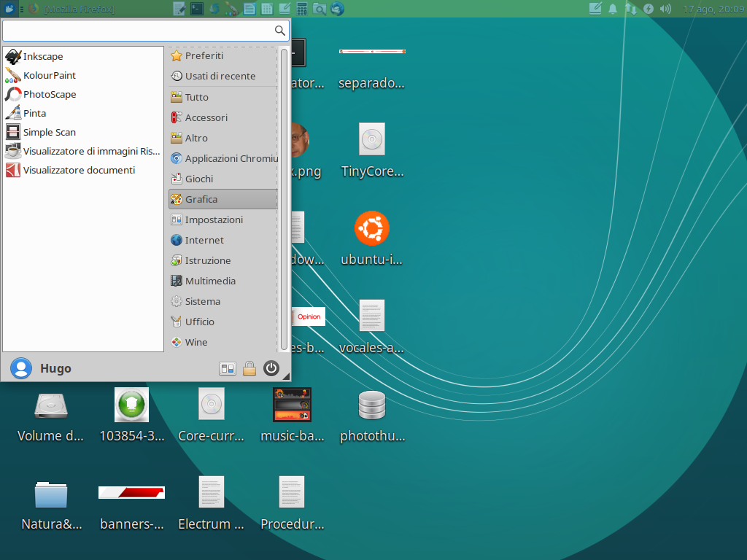Select the vocales-a... document on the desktop
The width and height of the screenshot is (747, 560).
[371, 327]
